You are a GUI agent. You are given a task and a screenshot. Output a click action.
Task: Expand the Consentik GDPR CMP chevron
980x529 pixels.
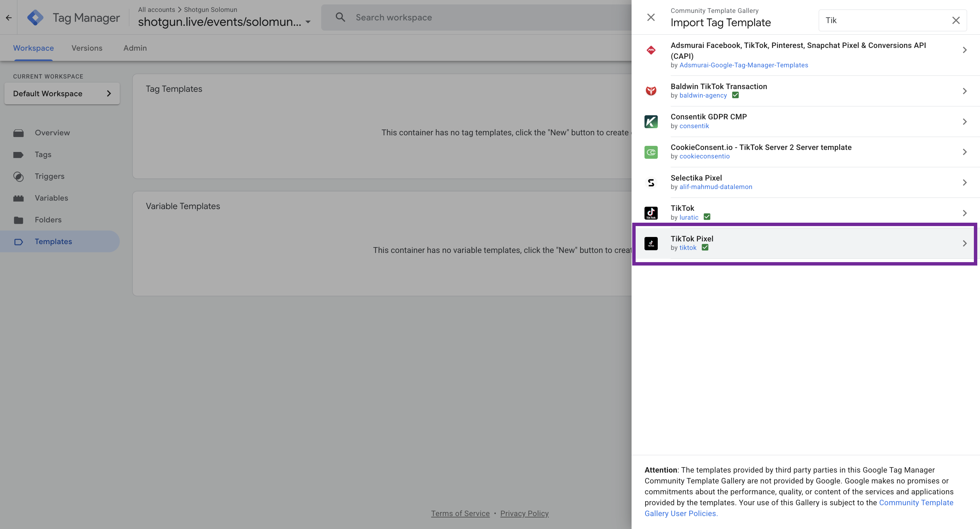click(x=964, y=122)
